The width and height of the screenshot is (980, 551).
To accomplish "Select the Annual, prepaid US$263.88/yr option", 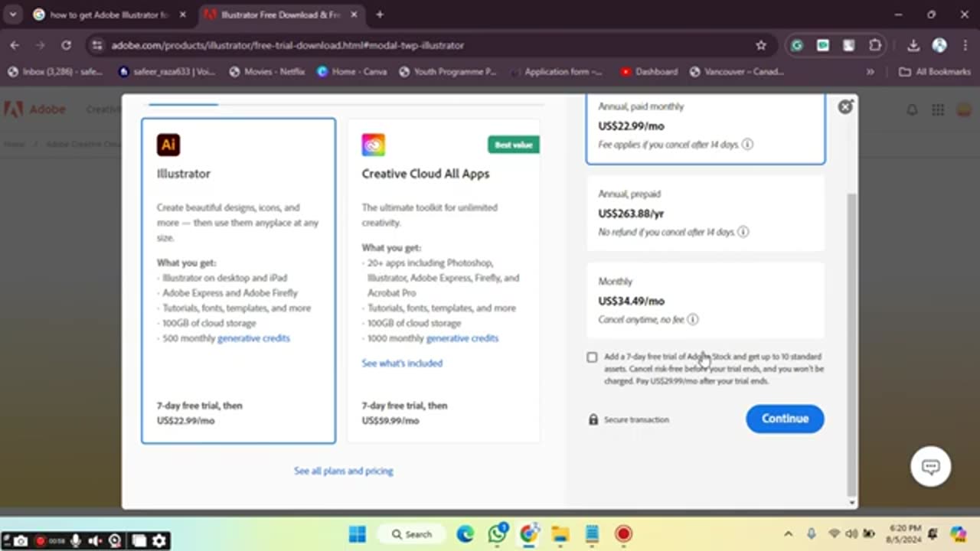I will click(x=705, y=214).
